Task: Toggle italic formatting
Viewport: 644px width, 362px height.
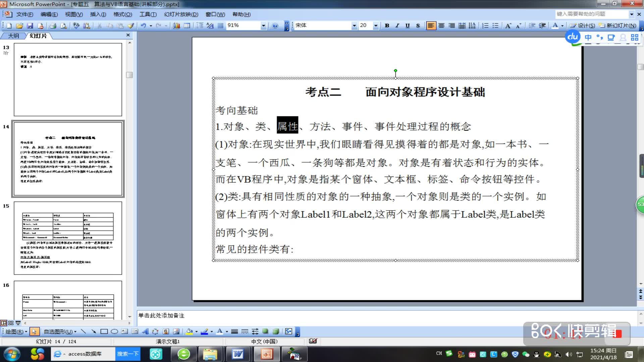Action: pyautogui.click(x=397, y=26)
